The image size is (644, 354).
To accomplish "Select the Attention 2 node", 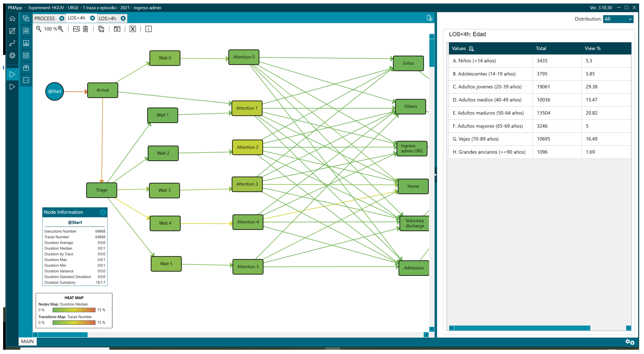I will [x=247, y=147].
